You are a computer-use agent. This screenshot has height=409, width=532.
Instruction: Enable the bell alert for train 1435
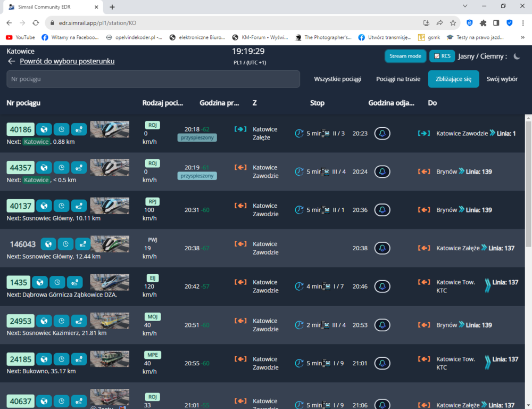382,287
